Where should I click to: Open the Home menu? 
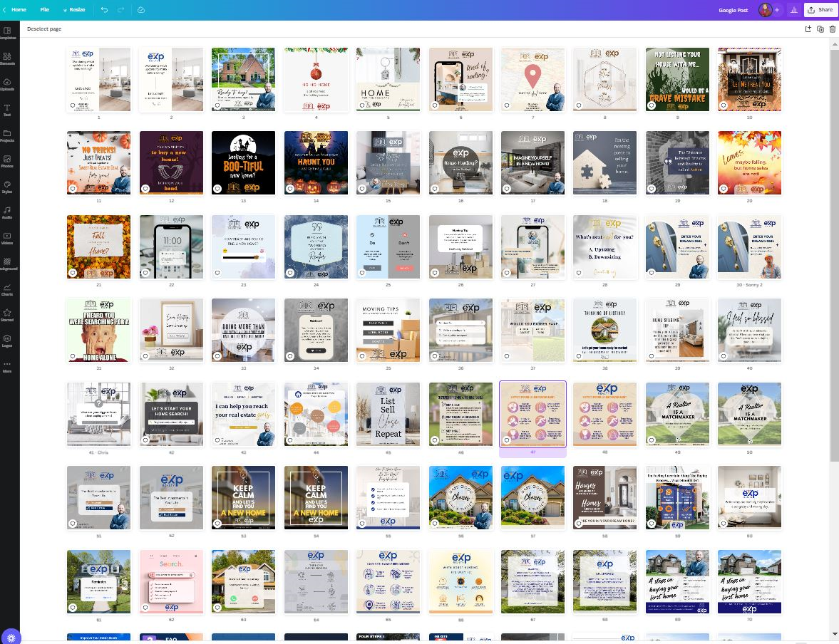click(x=19, y=10)
